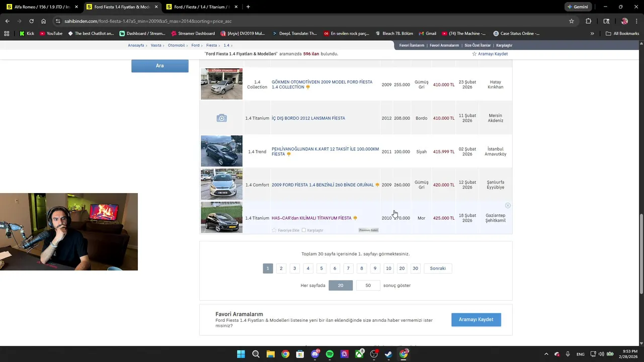The image size is (644, 362).
Task: Open Gemini in Chrome
Action: point(577,7)
